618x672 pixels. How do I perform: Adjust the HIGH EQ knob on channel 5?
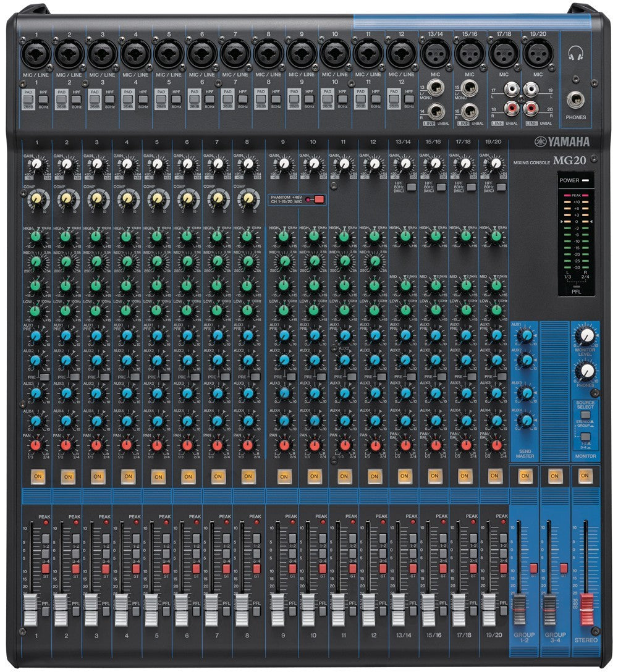158,238
